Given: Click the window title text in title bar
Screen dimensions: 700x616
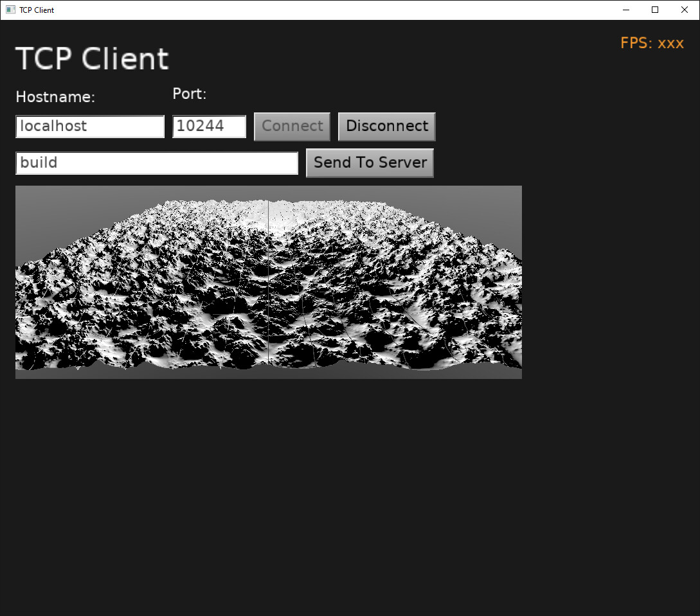Looking at the screenshot, I should coord(37,10).
